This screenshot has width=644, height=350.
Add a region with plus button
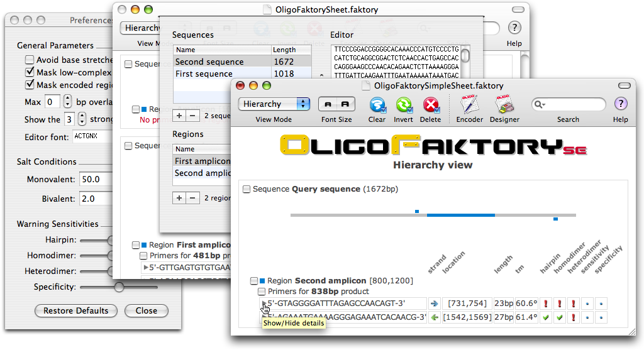179,198
